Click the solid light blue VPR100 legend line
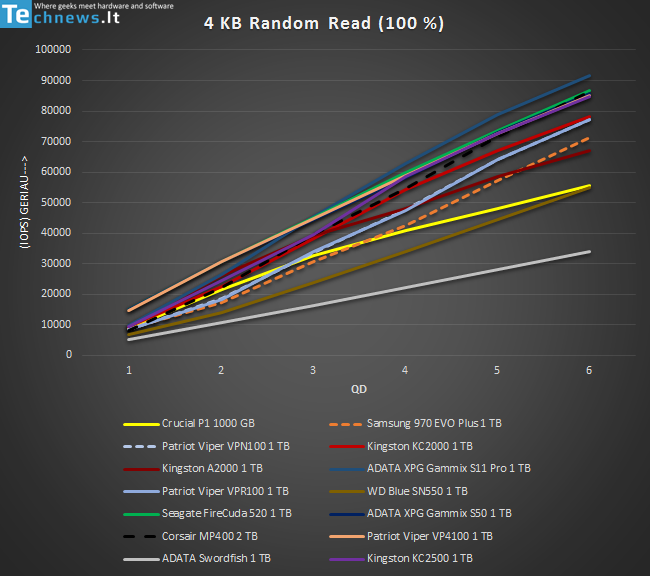The height and width of the screenshot is (576, 650). 141,492
